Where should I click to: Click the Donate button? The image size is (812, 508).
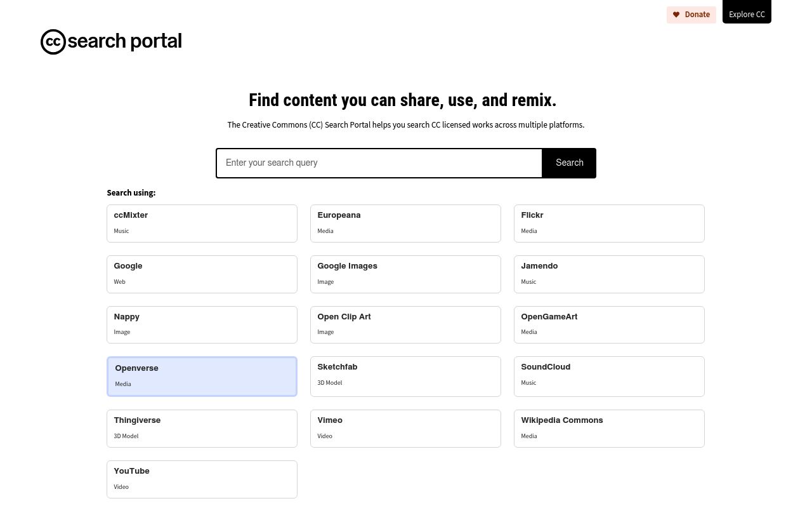pyautogui.click(x=691, y=15)
